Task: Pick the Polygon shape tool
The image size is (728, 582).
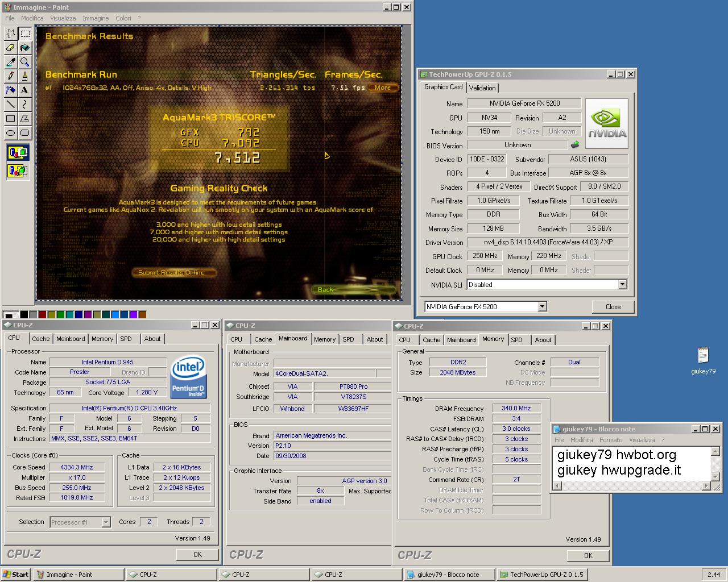Action: coord(24,118)
